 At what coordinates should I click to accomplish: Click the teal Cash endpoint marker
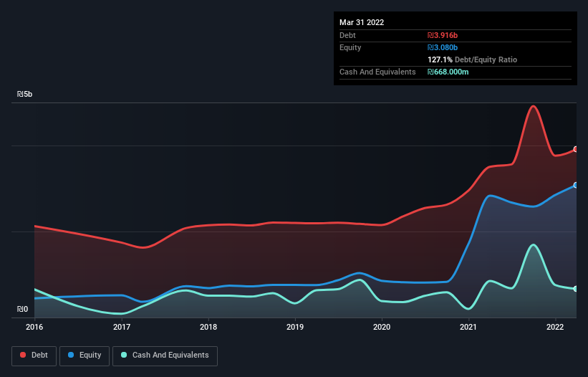pyautogui.click(x=576, y=289)
